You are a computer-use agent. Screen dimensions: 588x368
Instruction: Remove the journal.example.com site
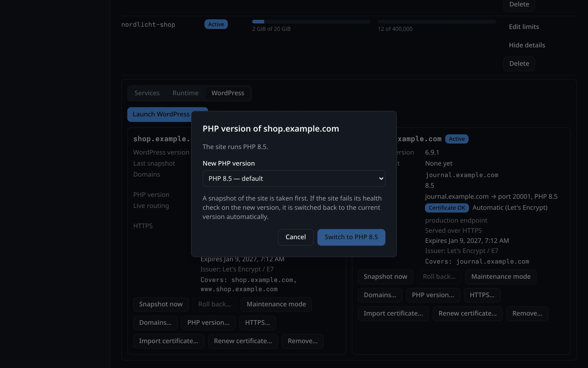point(527,313)
